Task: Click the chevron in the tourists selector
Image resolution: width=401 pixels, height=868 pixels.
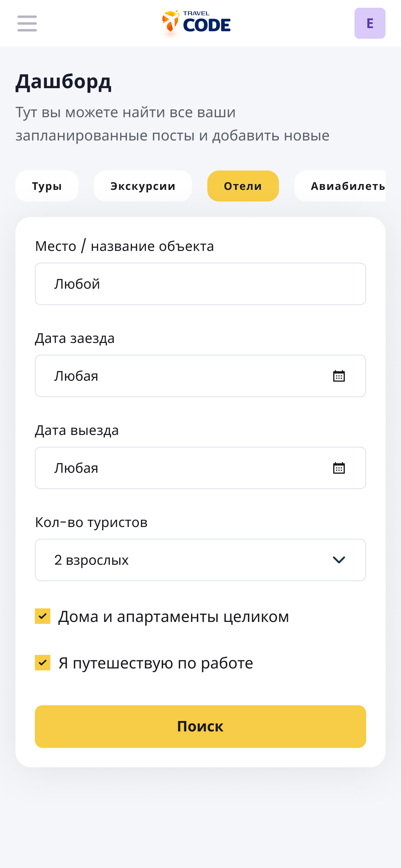Action: 339,560
